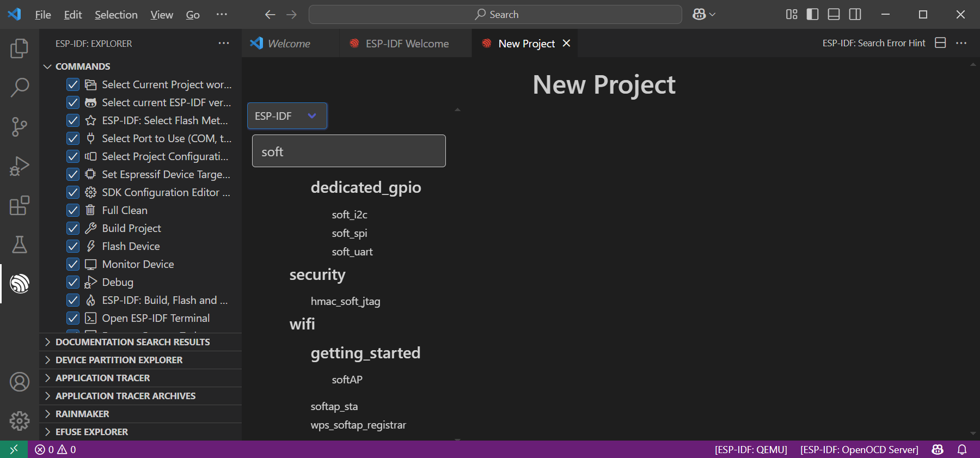Uncheck the Full Clean checkbox

click(73, 210)
